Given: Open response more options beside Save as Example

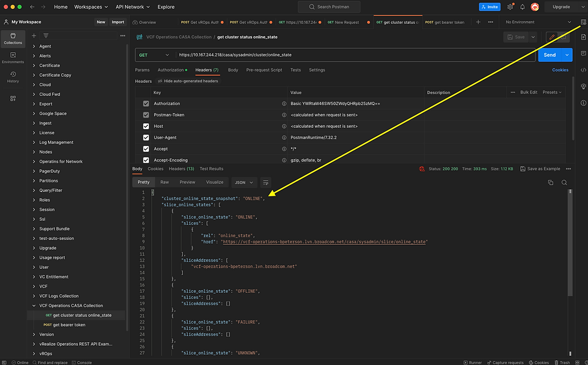Looking at the screenshot, I should click(569, 169).
